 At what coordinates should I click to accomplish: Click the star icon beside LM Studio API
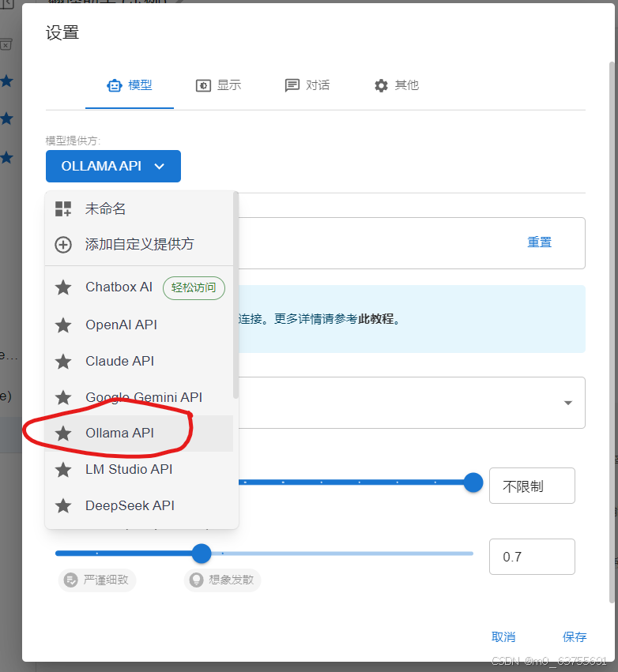click(x=63, y=470)
